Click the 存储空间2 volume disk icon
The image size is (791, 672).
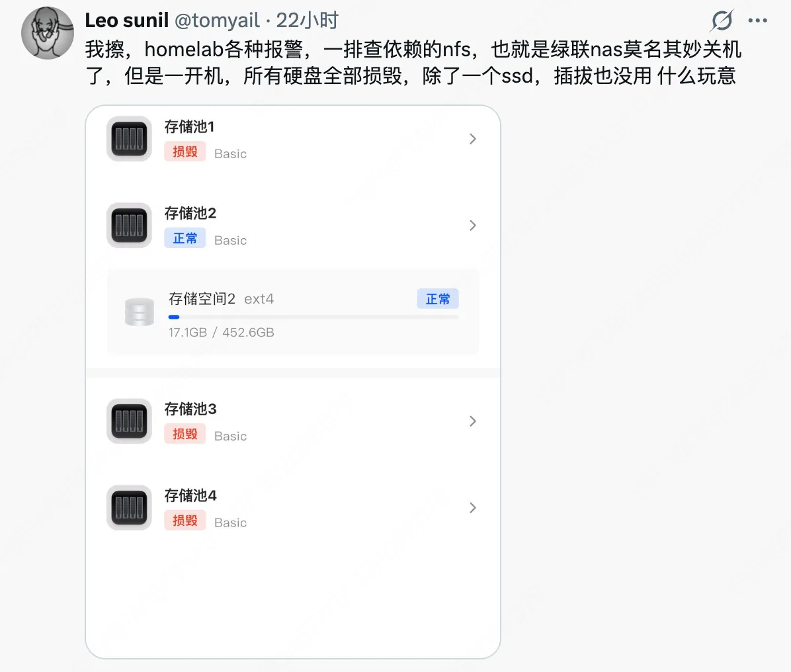click(140, 312)
